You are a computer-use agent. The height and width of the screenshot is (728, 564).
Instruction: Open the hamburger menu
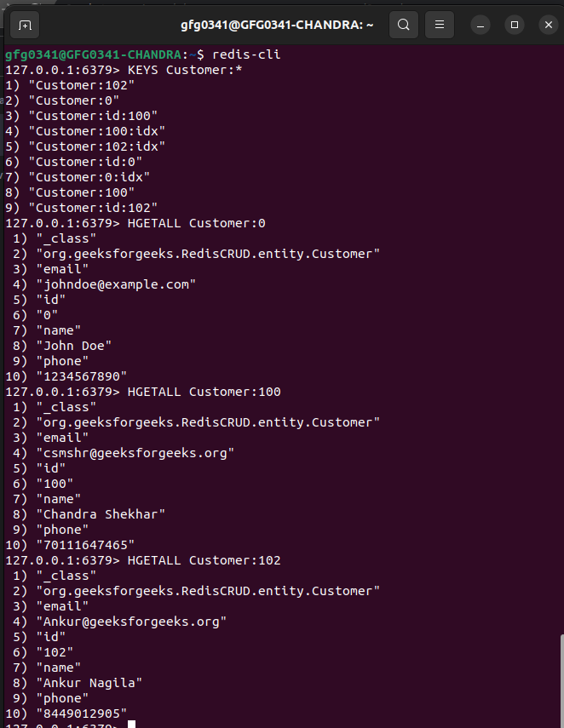pyautogui.click(x=440, y=25)
